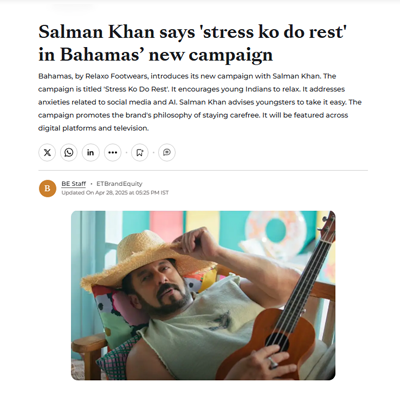Share the article on X
Viewport: 400px width, 400px height.
coord(47,153)
